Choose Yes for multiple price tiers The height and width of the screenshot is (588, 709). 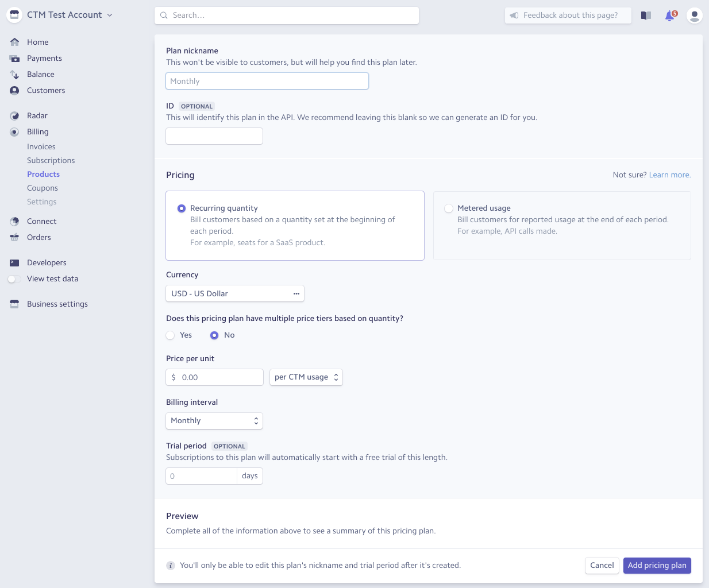point(171,335)
